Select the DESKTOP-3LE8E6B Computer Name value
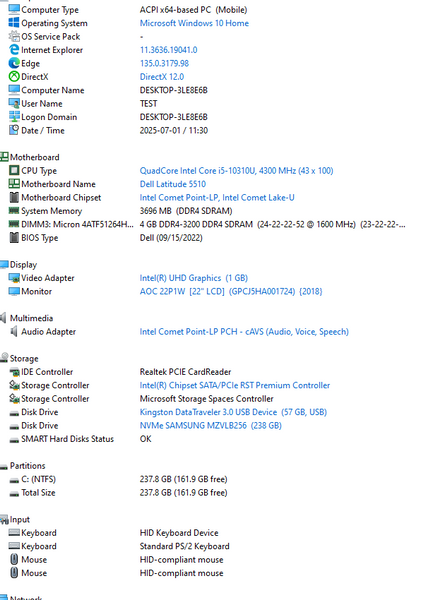 [x=173, y=90]
